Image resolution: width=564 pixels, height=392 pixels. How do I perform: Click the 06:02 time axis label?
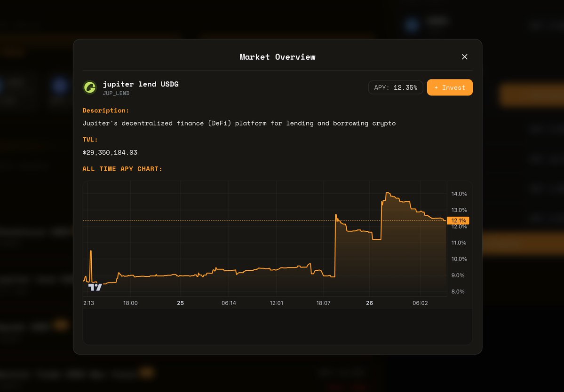(420, 303)
